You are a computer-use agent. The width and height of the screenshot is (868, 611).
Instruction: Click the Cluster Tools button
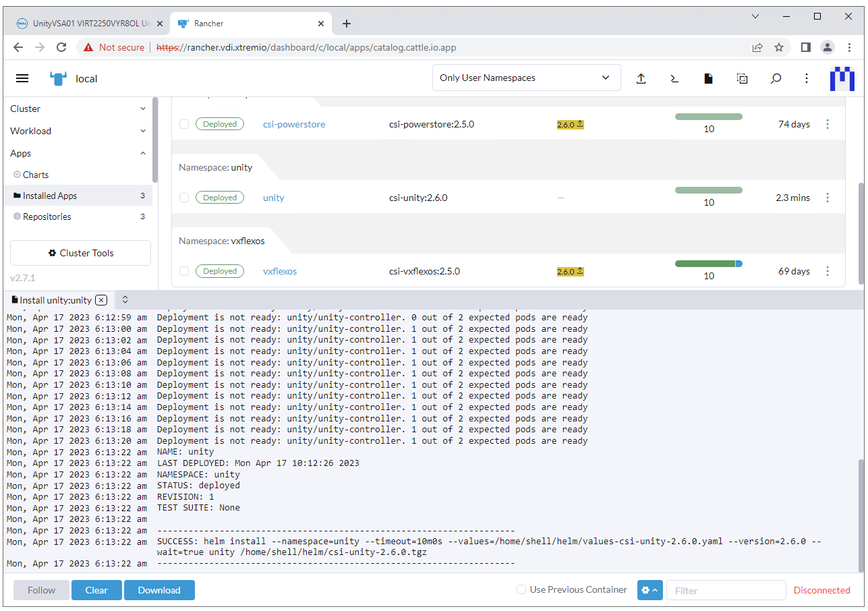80,252
